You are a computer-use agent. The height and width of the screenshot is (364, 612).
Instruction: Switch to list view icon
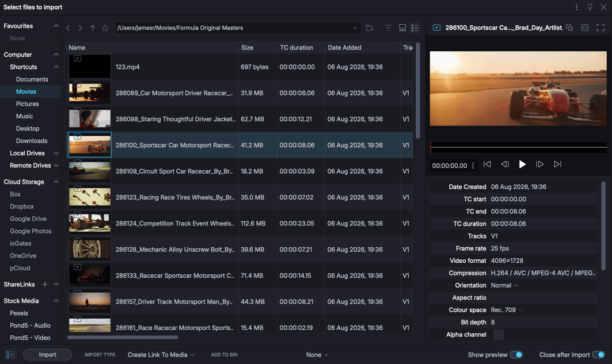415,28
